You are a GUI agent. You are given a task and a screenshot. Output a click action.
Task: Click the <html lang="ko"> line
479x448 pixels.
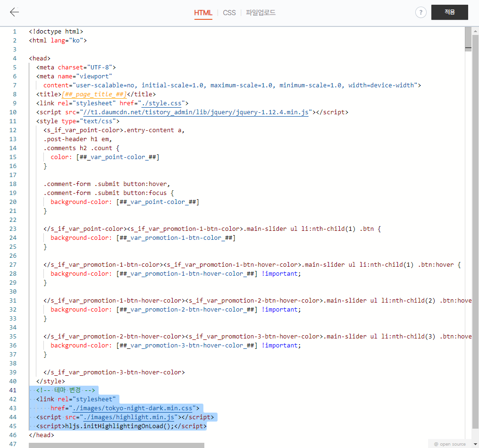(x=58, y=40)
